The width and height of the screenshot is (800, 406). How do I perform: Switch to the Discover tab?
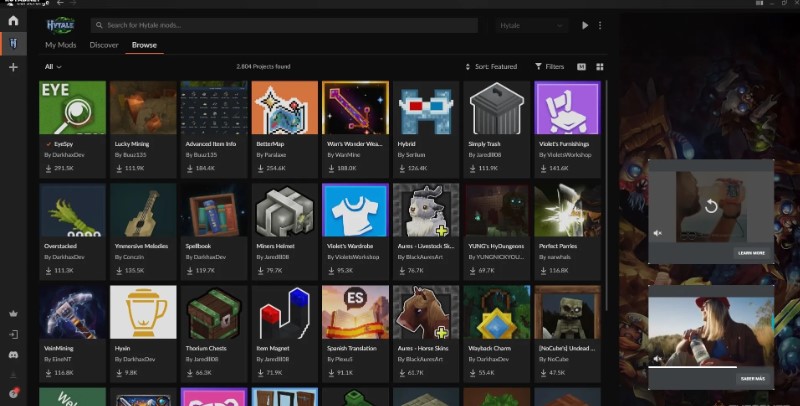coord(104,45)
